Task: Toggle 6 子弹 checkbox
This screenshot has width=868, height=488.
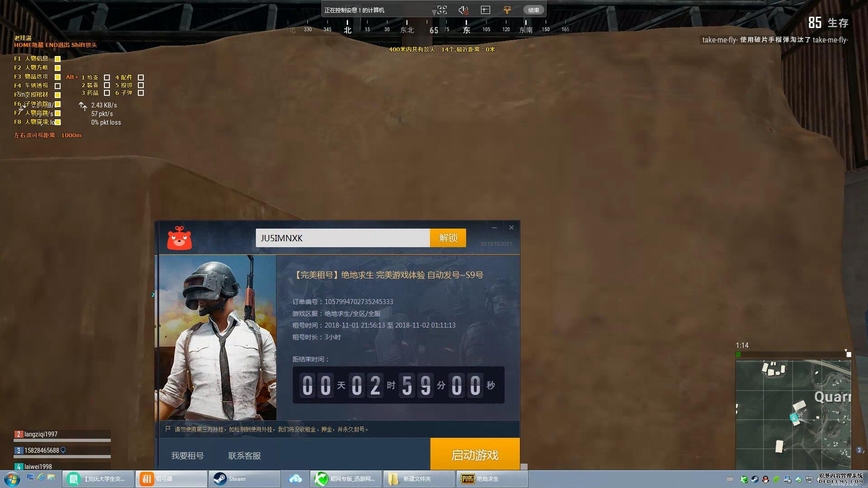Action: tap(141, 93)
